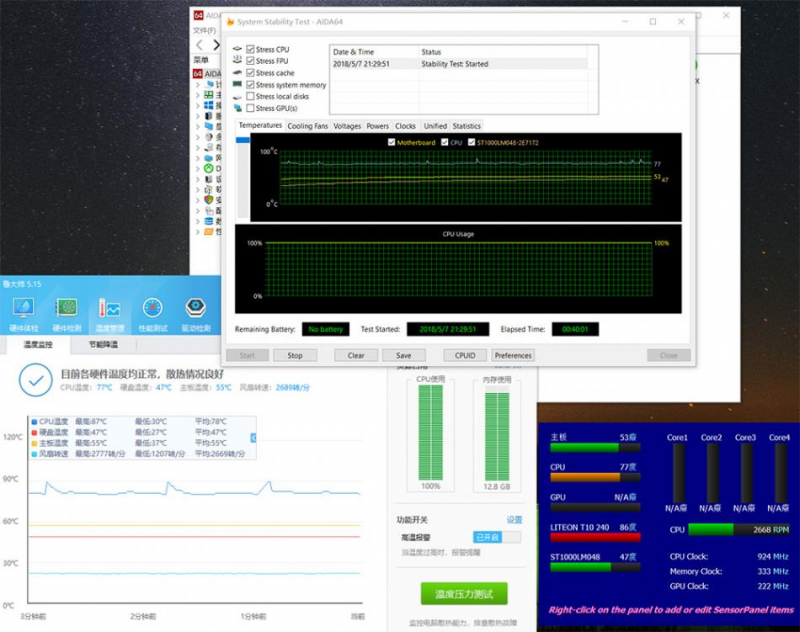Open the 硬件检测 hardware detection icon in Ludashi
Image resolution: width=800 pixels, height=632 pixels.
pos(67,314)
